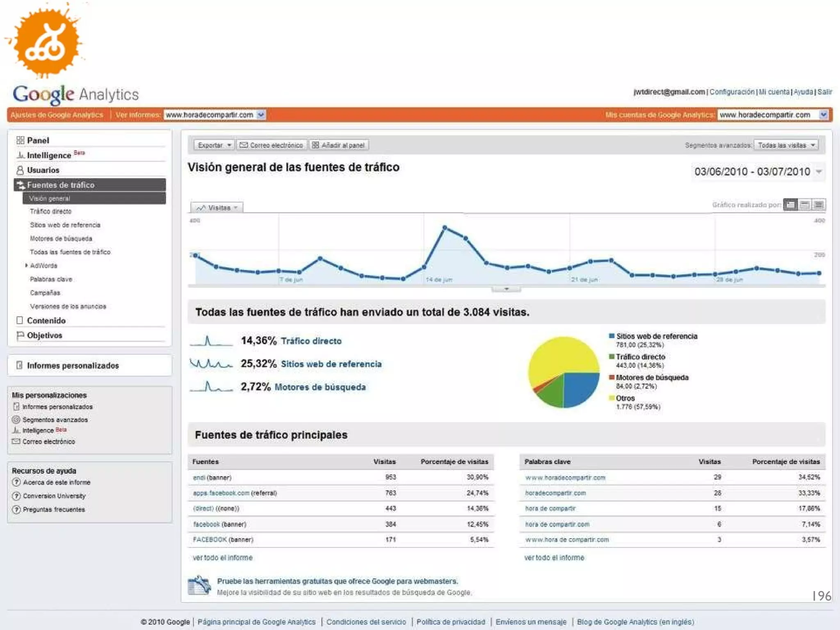
Task: Open Tráfico directo in sidebar menu
Action: tap(50, 211)
